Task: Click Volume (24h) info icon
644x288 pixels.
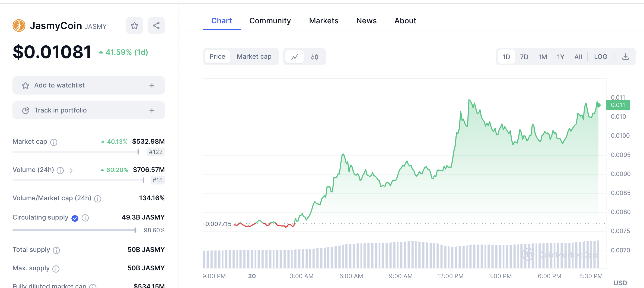Action: point(60,170)
